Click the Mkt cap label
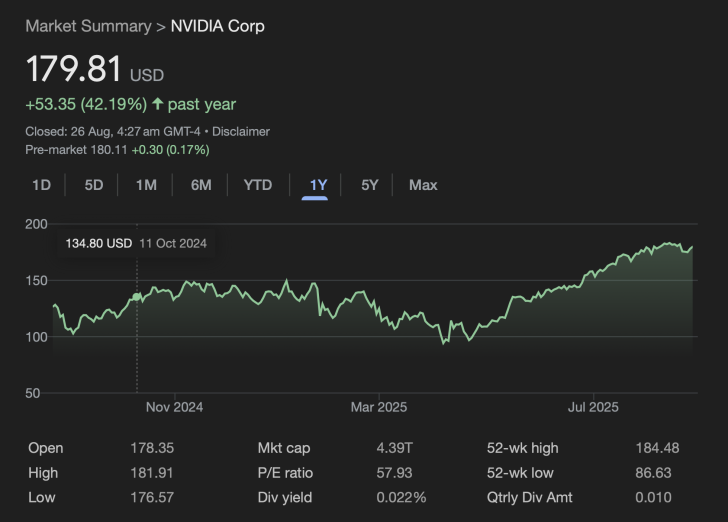 (284, 448)
